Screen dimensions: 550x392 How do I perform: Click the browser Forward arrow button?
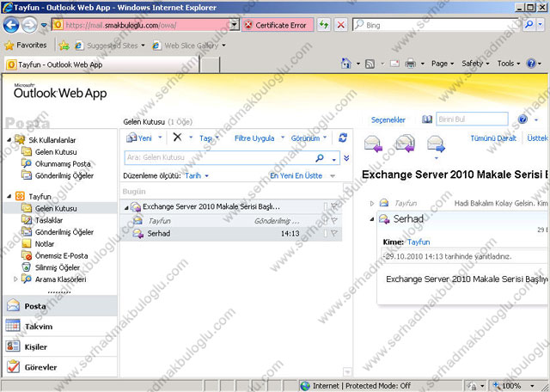(29, 25)
